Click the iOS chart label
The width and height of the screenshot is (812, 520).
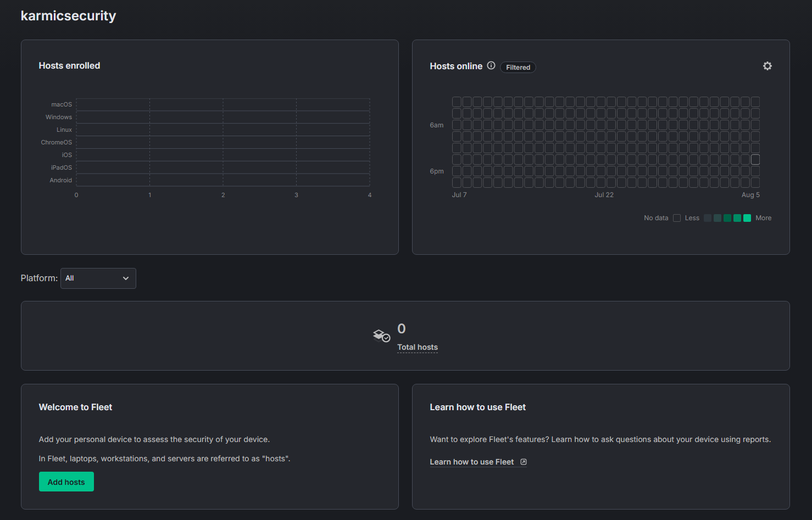pyautogui.click(x=67, y=155)
